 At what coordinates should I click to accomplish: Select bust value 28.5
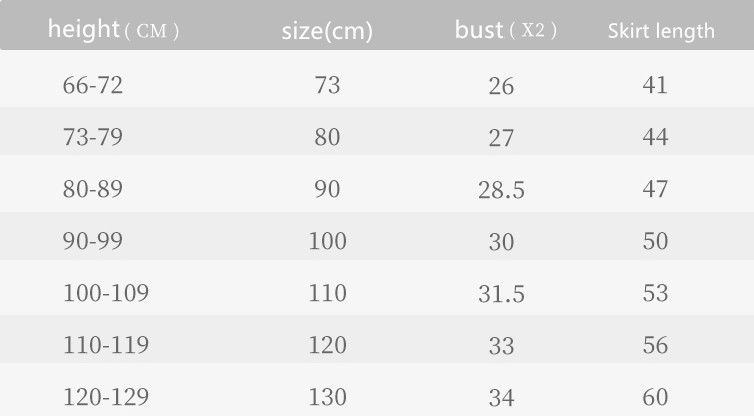[501, 190]
